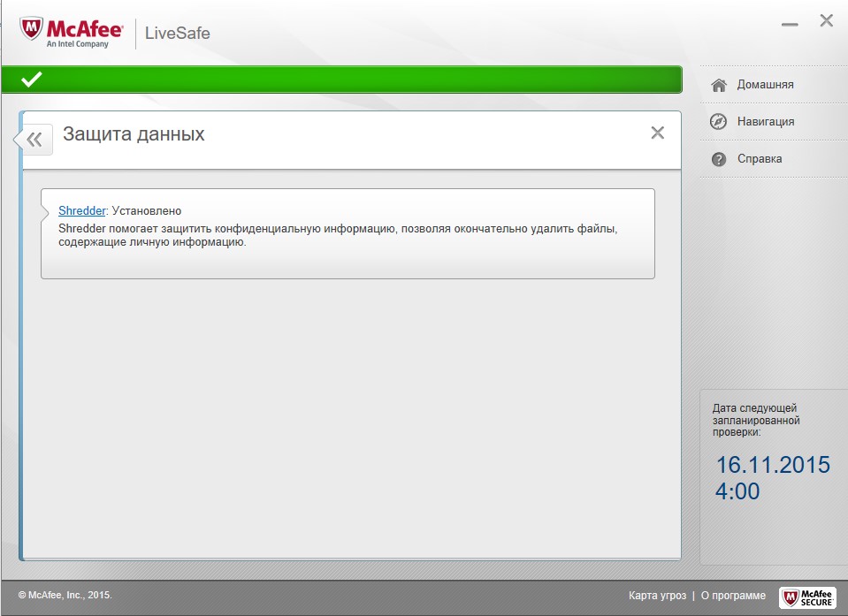Image resolution: width=848 pixels, height=616 pixels.
Task: Click the Защита данных heading
Action: pos(134,134)
